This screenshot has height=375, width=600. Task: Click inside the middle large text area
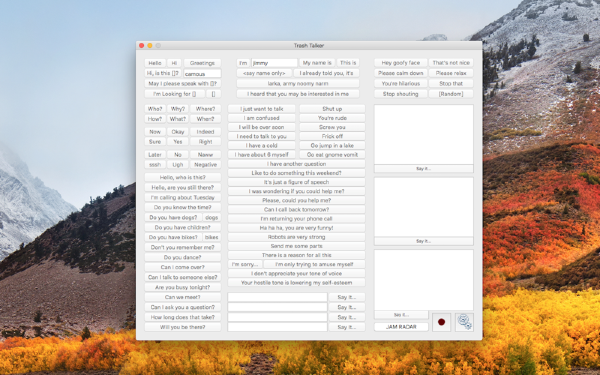point(424,207)
